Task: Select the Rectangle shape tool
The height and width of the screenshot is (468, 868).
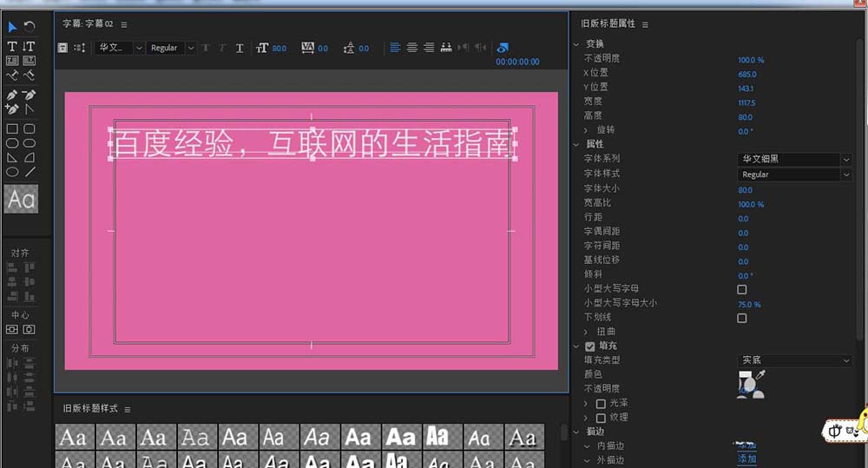Action: [x=12, y=129]
